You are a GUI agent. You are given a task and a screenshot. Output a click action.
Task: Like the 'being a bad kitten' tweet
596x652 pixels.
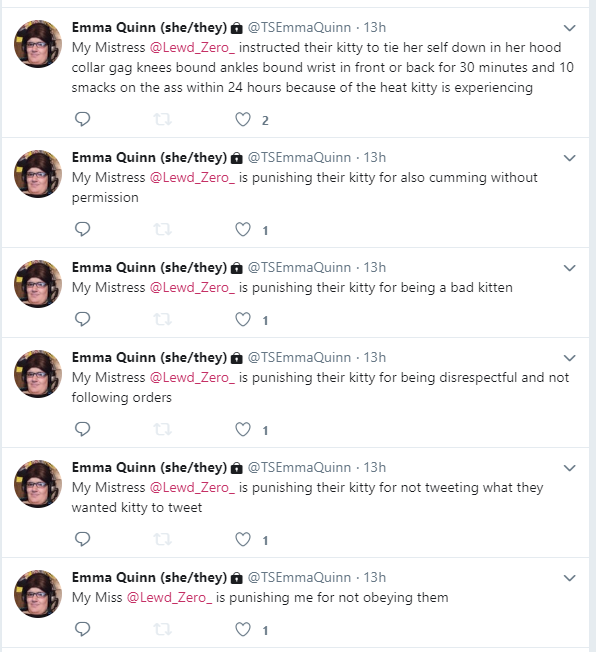tap(243, 319)
